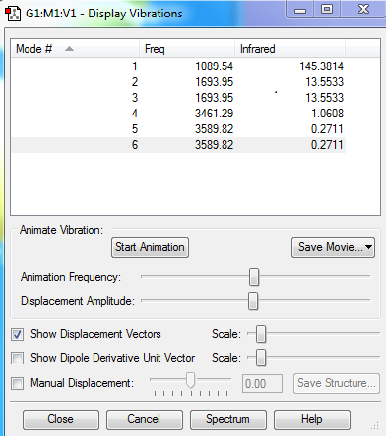
Task: Click the sort arrow next to Mode #
Action: (x=69, y=49)
